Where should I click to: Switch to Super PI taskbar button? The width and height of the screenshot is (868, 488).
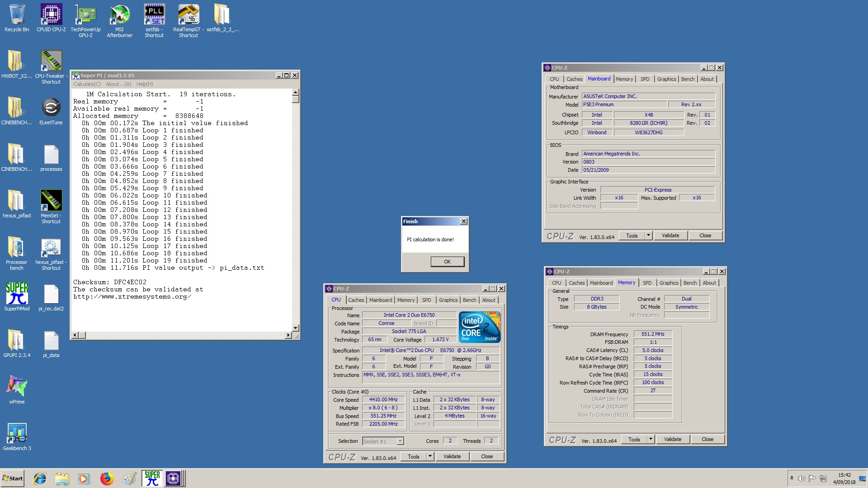152,479
